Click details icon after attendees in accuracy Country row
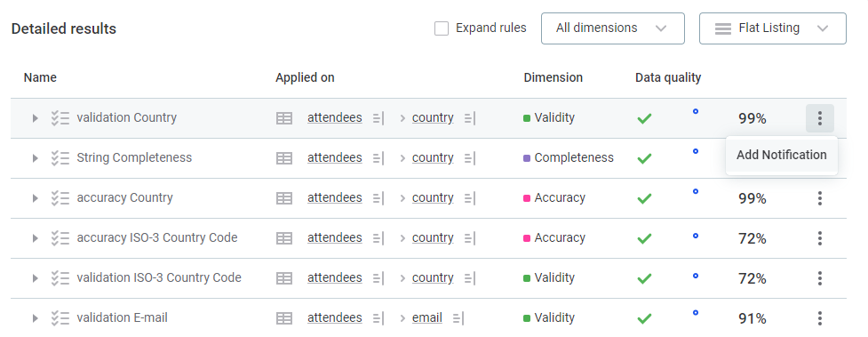Image resolution: width=868 pixels, height=337 pixels. point(378,198)
